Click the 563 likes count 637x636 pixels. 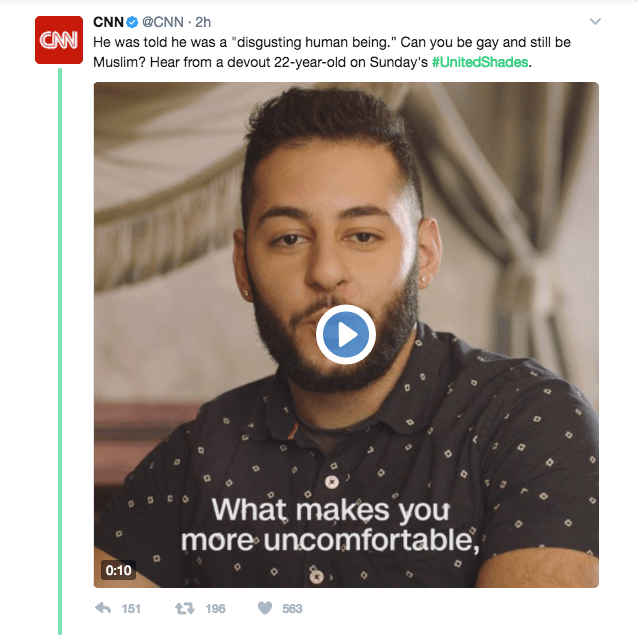click(292, 608)
